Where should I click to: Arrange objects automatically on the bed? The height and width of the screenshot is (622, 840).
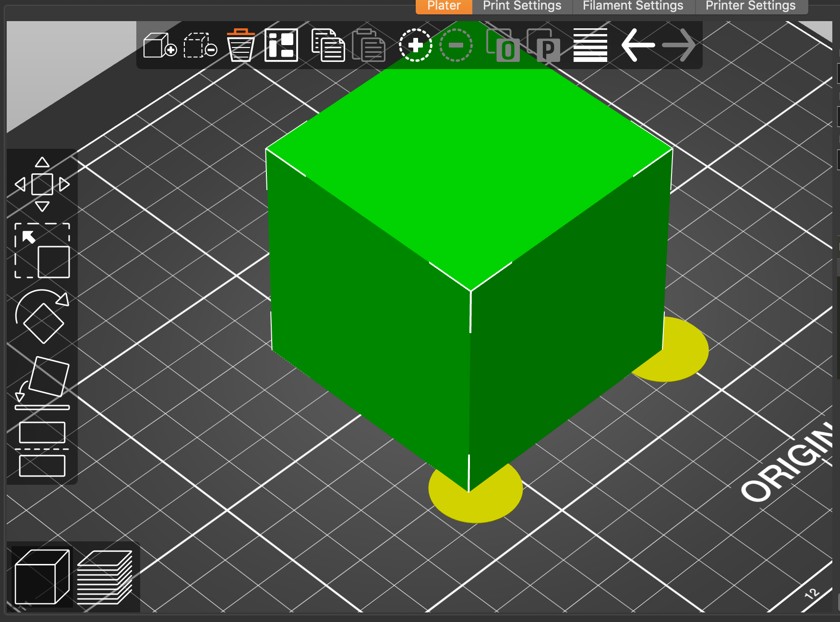click(281, 46)
